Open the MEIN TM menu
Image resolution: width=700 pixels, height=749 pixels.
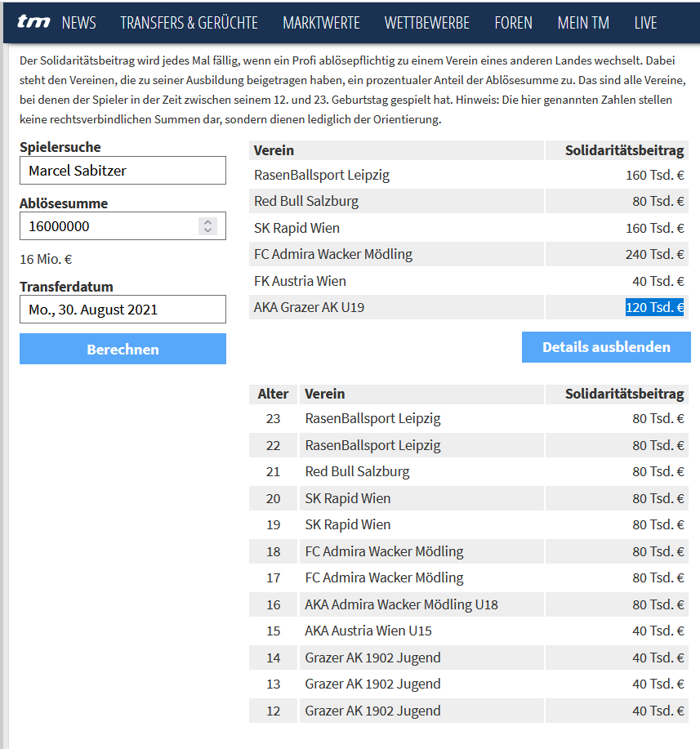pyautogui.click(x=583, y=22)
